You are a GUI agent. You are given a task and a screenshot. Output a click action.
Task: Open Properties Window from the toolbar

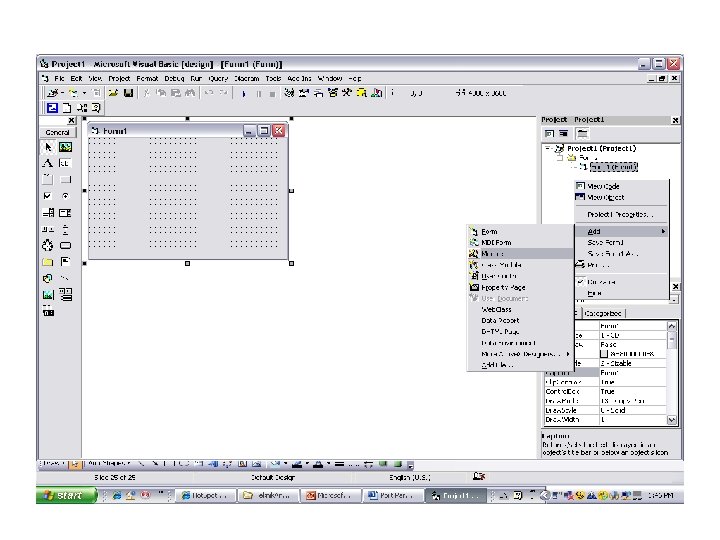304,93
